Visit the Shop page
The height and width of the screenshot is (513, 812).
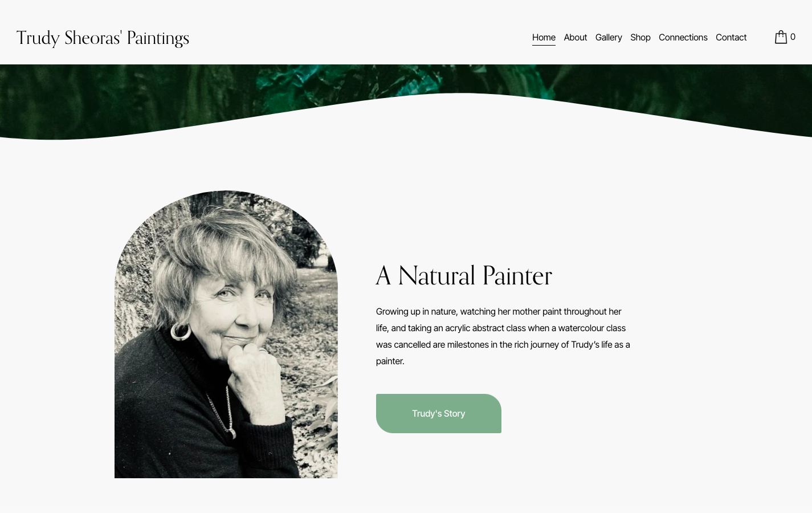tap(640, 38)
